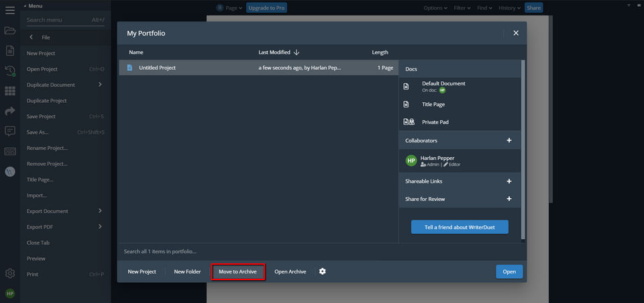The image size is (644, 303).
Task: Click the Default Document icon
Action: (x=407, y=87)
